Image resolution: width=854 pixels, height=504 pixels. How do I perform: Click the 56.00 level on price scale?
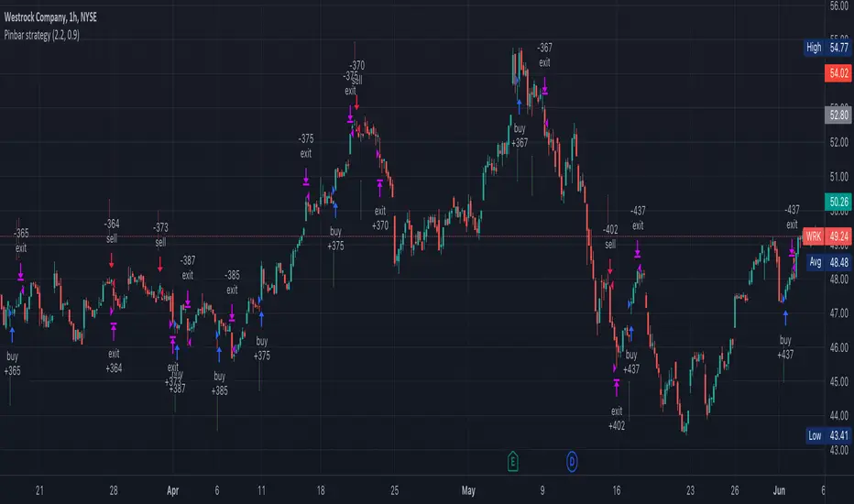pyautogui.click(x=838, y=6)
